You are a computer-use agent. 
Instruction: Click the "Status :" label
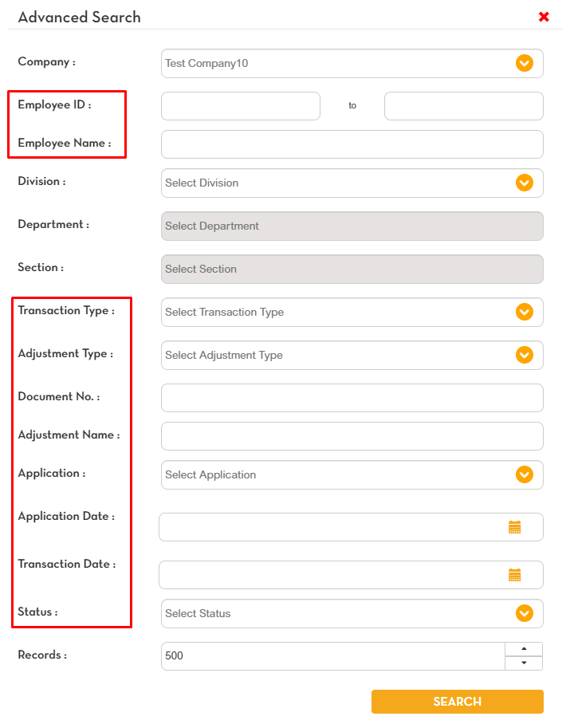pyautogui.click(x=37, y=612)
